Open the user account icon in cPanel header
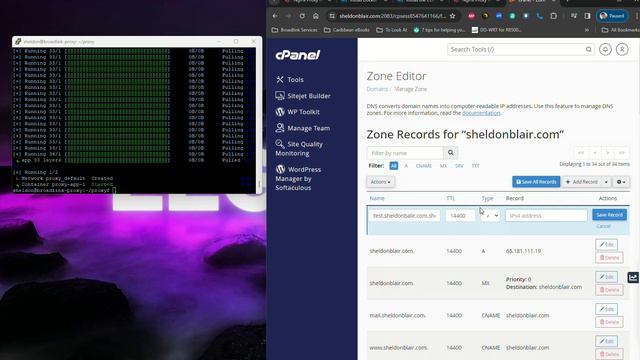The height and width of the screenshot is (360, 640). tap(622, 49)
